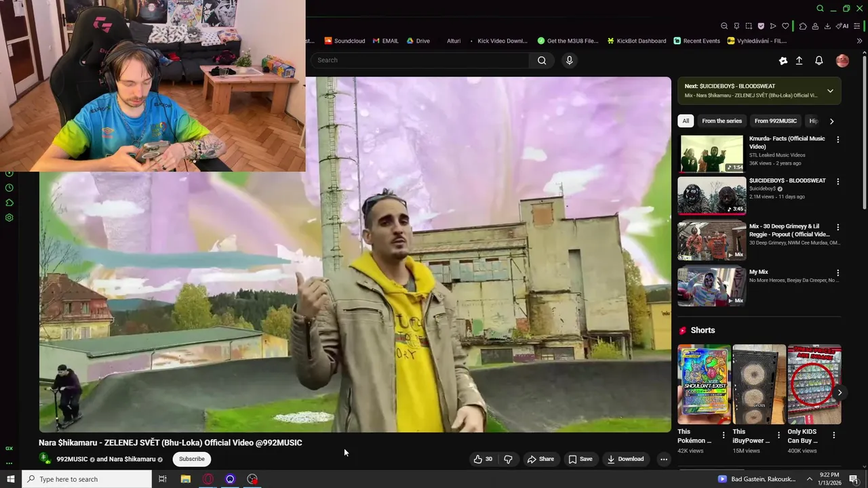Open the 'Shouldn't Exist' Pokémon short
The height and width of the screenshot is (488, 868).
(x=704, y=384)
